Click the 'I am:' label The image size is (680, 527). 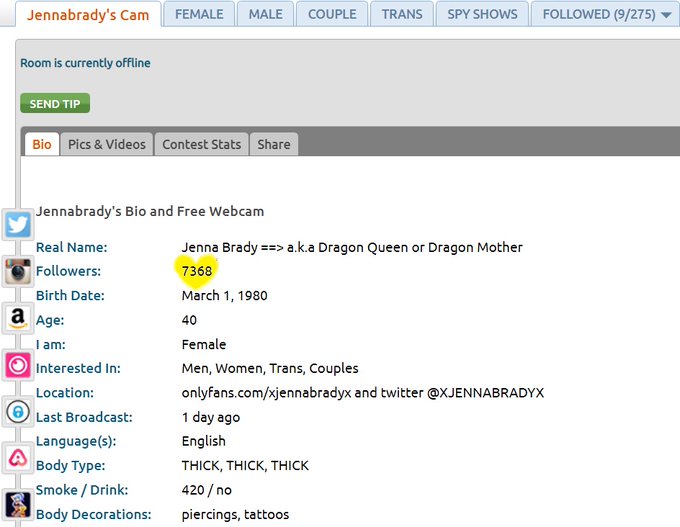pyautogui.click(x=51, y=344)
